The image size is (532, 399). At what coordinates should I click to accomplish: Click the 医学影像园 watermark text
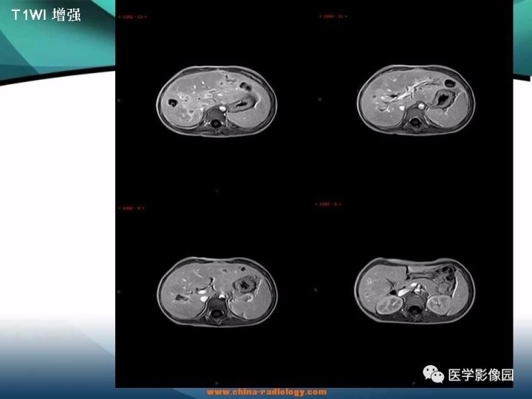[x=480, y=375]
